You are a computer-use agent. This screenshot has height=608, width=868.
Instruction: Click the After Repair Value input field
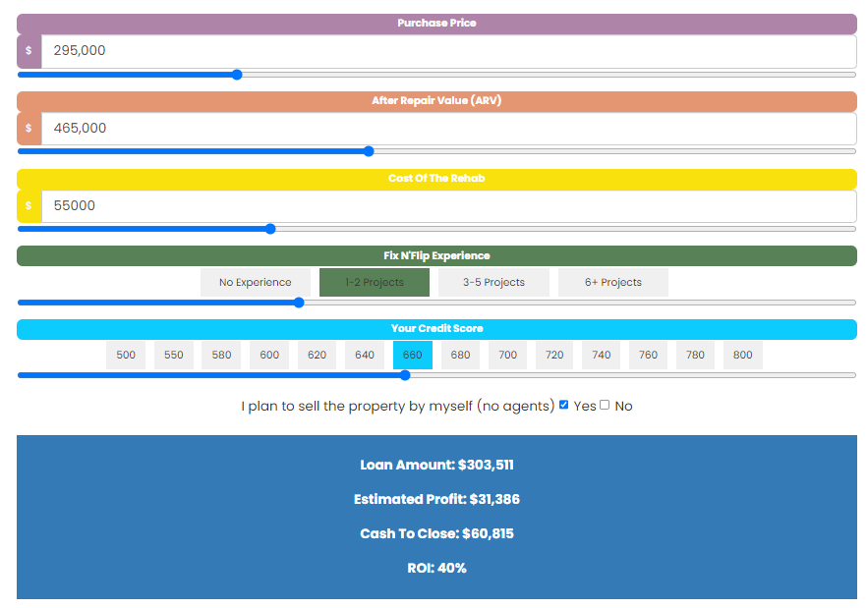coord(447,129)
